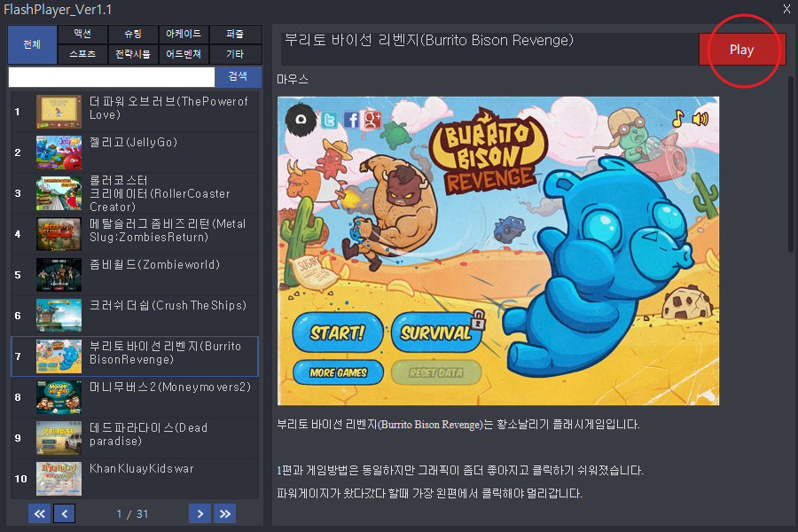Select 크러쉬더쉽(Crush The Ships) title
The height and width of the screenshot is (532, 798).
click(x=168, y=305)
